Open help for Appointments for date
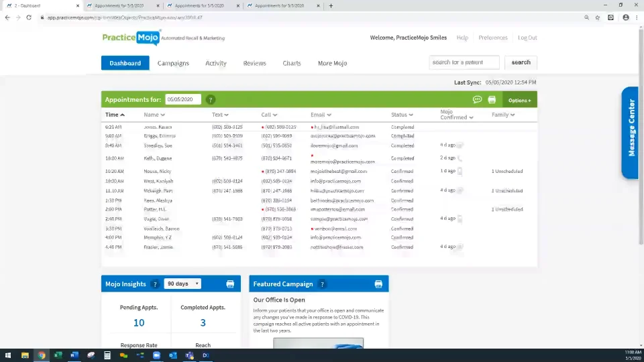 pyautogui.click(x=210, y=100)
